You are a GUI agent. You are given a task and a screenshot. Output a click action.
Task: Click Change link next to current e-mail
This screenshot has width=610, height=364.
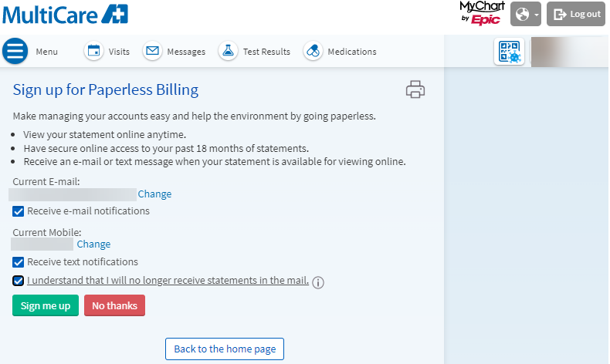coord(154,194)
